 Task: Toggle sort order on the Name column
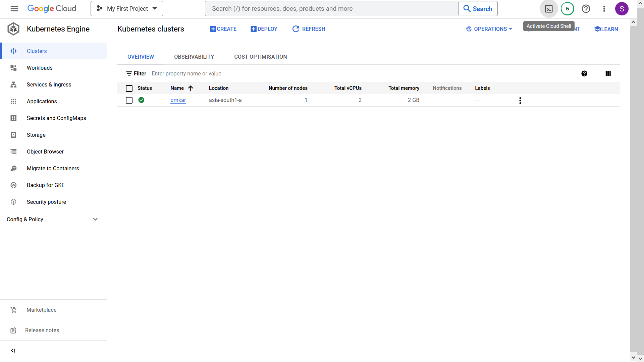pos(182,88)
